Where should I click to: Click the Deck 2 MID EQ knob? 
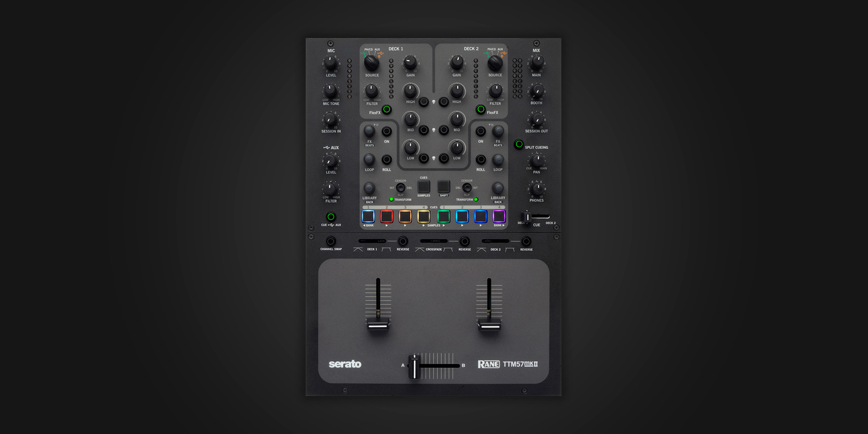tap(457, 119)
